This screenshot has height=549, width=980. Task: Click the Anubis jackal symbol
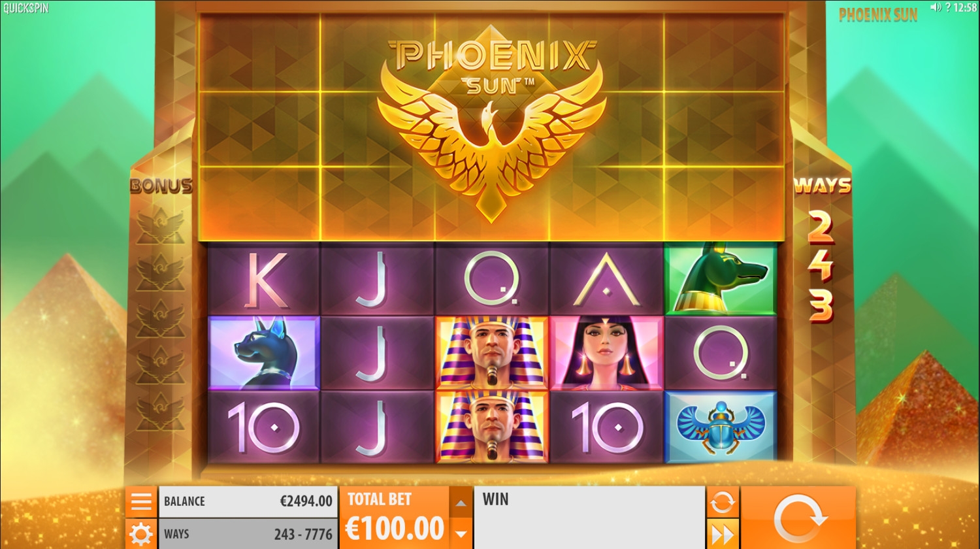(x=720, y=278)
